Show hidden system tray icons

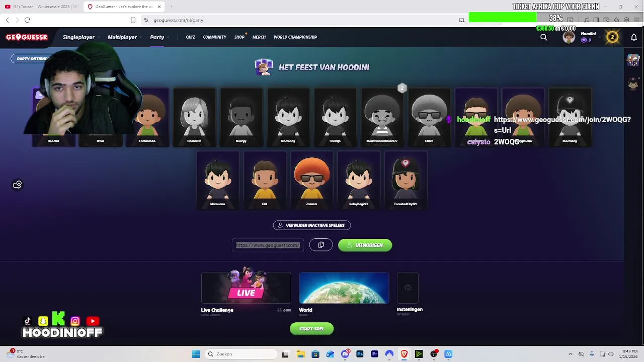point(570,354)
